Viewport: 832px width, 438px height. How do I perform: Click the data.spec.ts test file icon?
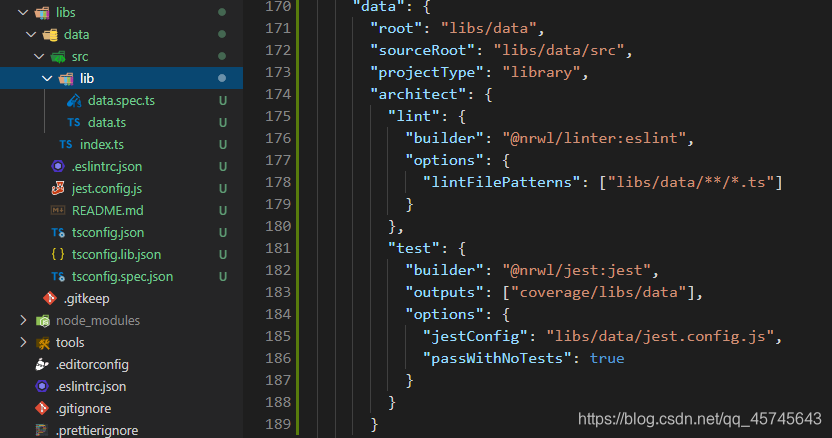coord(74,100)
